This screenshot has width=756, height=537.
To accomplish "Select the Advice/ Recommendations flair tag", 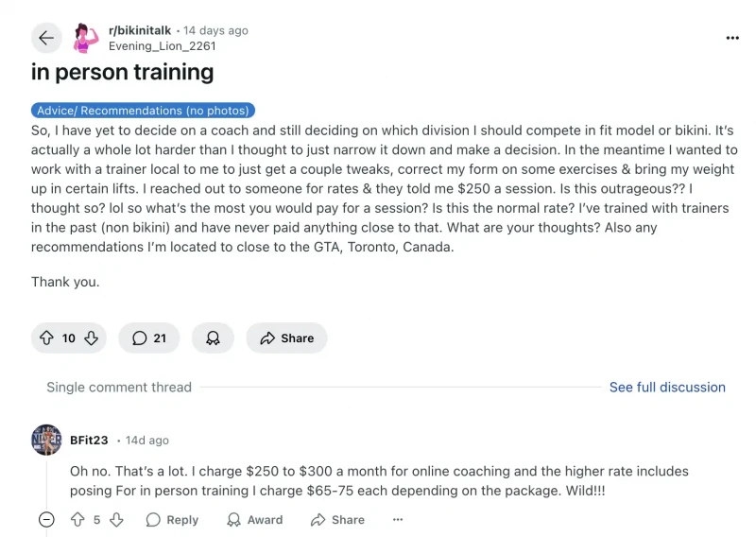I will [x=144, y=111].
